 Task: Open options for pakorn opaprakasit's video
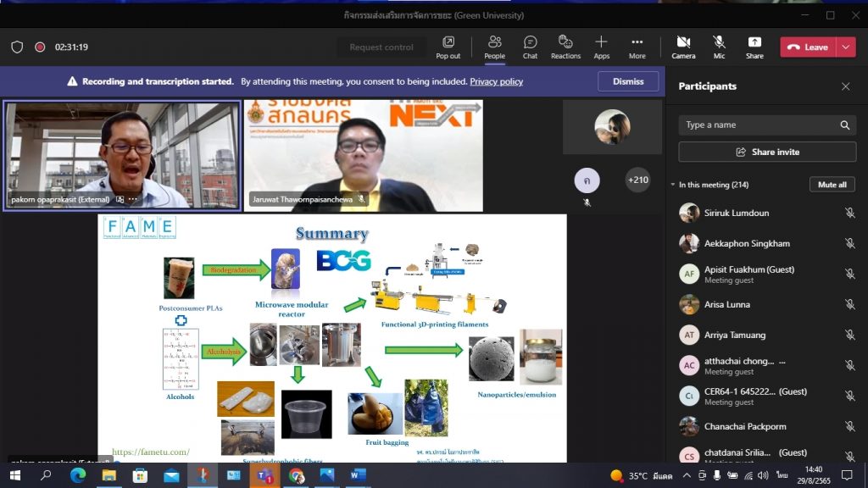133,200
